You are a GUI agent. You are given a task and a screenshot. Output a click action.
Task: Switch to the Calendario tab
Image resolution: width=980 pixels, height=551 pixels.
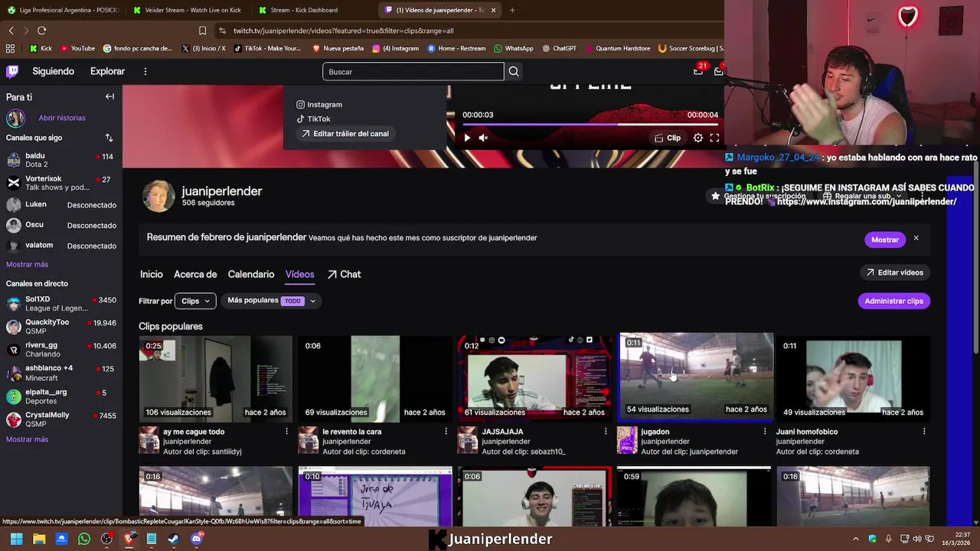coord(251,274)
